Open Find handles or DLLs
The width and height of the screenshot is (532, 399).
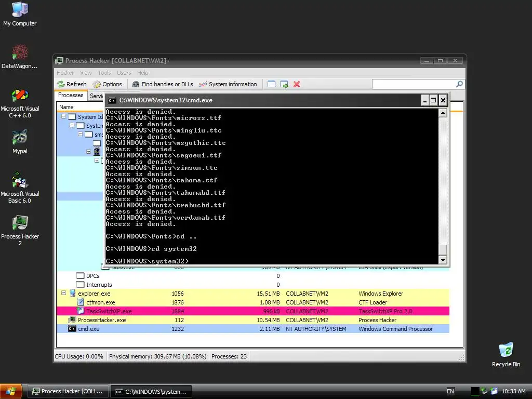point(163,84)
